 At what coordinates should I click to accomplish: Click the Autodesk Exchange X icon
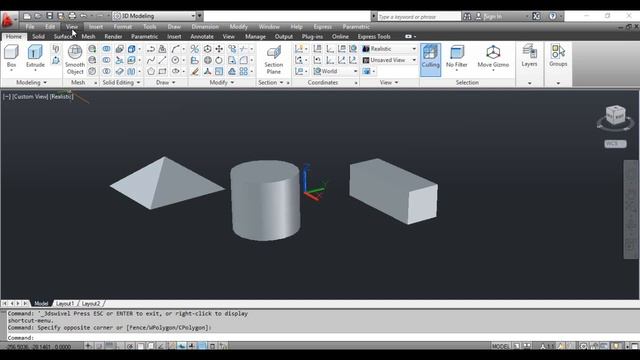click(536, 16)
